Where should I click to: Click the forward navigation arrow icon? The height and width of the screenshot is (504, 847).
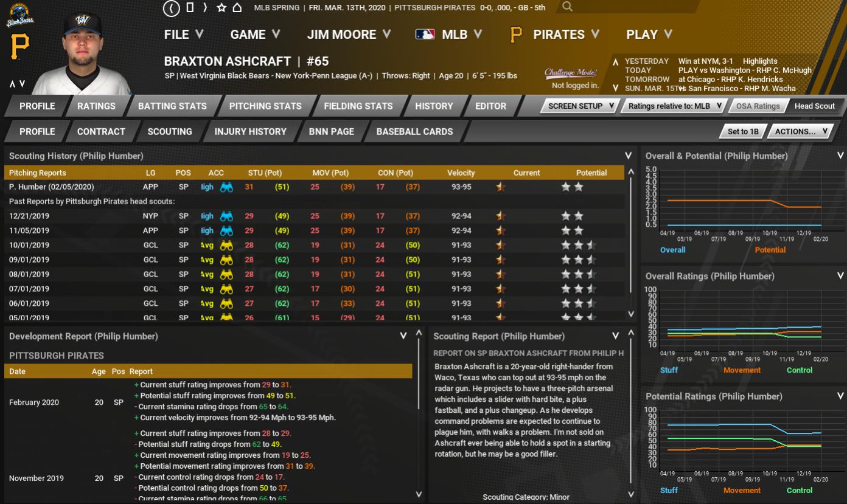tap(205, 8)
